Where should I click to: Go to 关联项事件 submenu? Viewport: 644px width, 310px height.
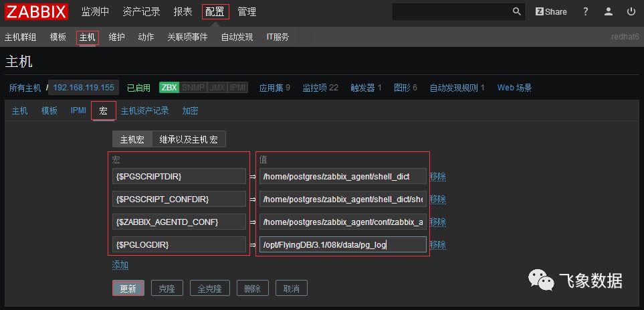188,37
